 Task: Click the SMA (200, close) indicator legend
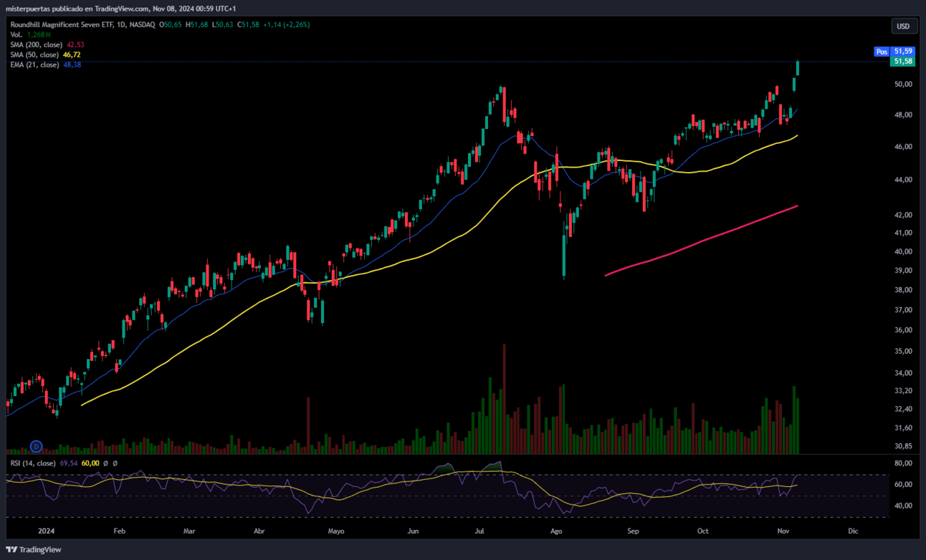coord(36,44)
